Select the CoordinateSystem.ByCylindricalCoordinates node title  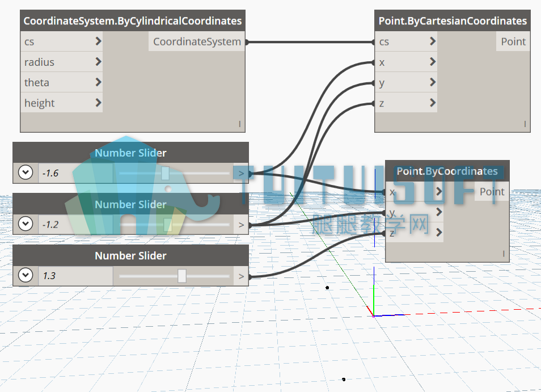click(133, 20)
